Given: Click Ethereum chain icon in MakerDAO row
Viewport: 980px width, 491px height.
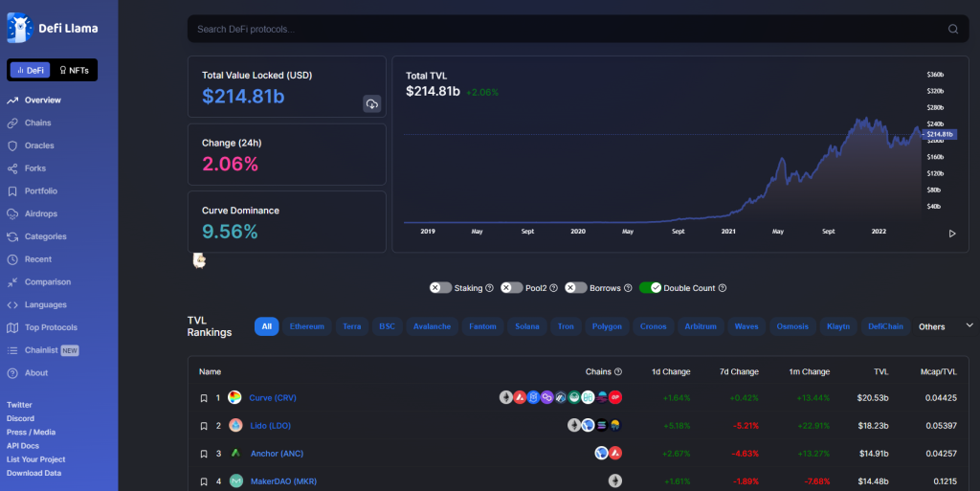Looking at the screenshot, I should coord(615,481).
